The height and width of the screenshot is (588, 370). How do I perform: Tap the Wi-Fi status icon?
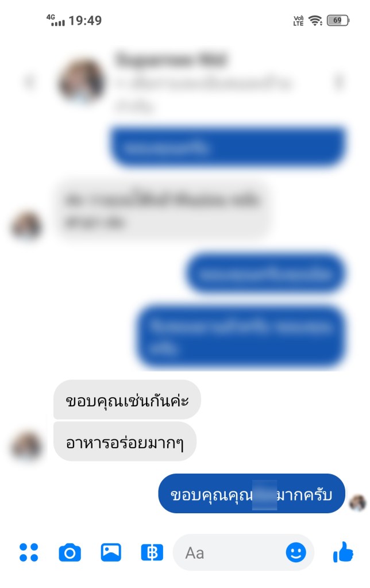coord(315,20)
